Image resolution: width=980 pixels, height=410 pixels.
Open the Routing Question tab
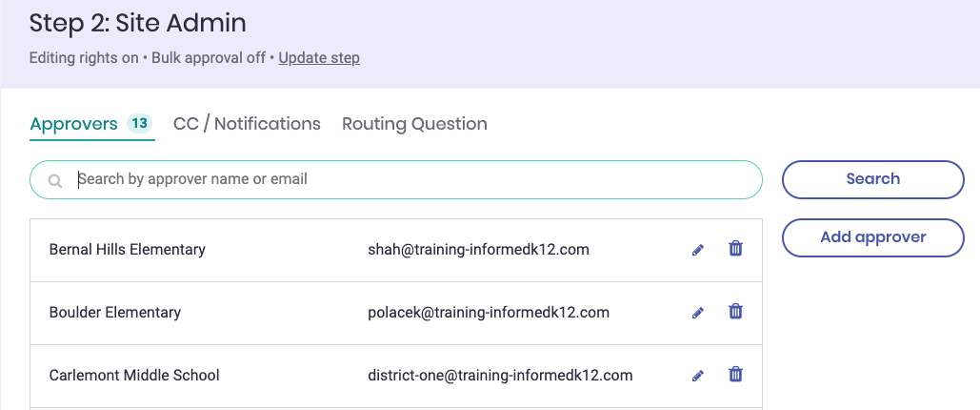(x=414, y=124)
